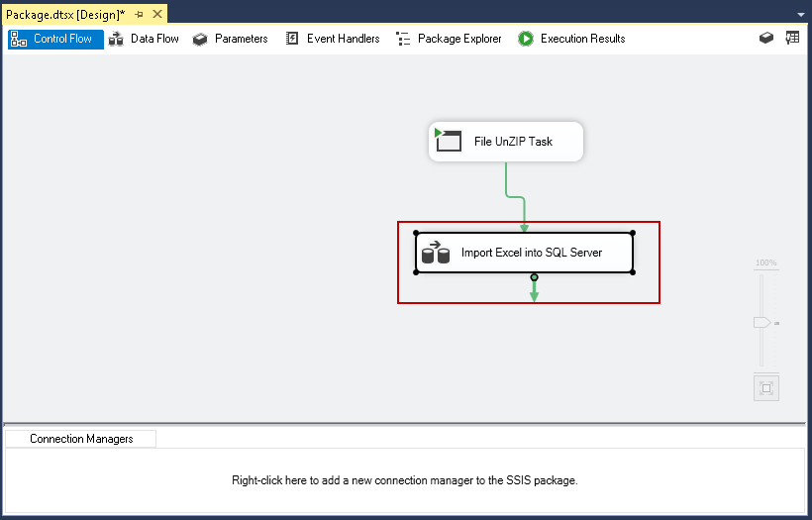Image resolution: width=812 pixels, height=520 pixels.
Task: Select the Import Excel into SQL Server task
Action: 524,253
